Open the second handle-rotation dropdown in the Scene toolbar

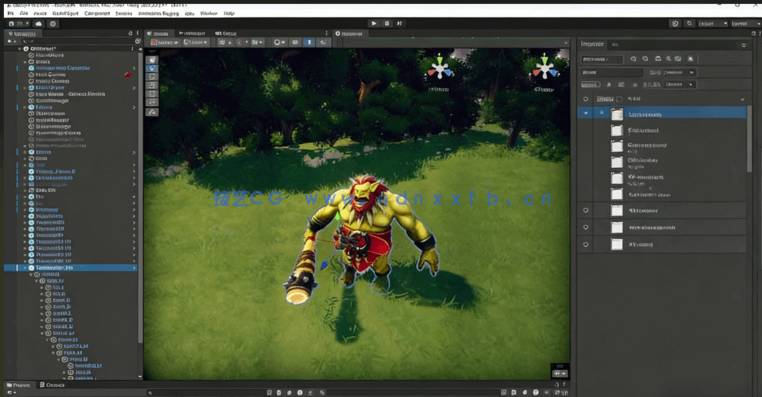pos(196,42)
